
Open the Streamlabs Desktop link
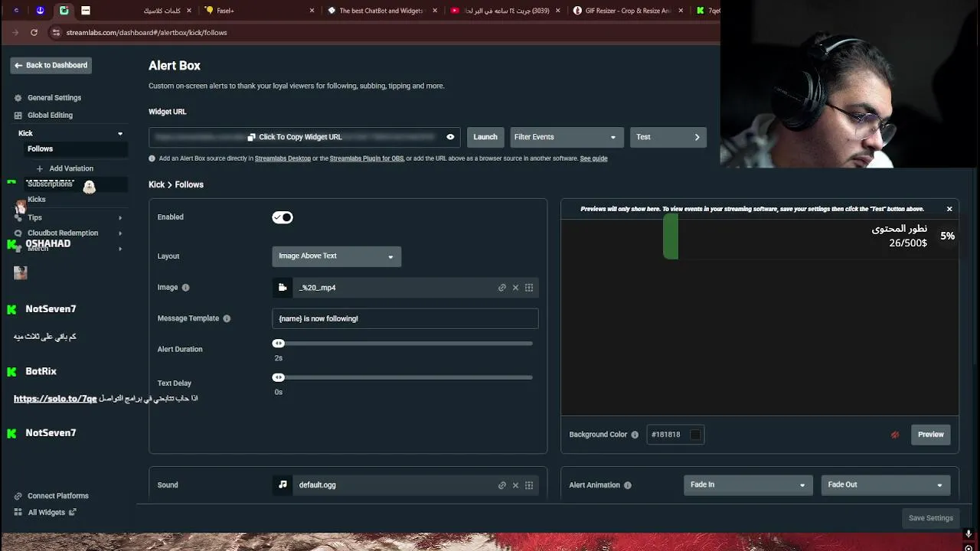pyautogui.click(x=283, y=158)
